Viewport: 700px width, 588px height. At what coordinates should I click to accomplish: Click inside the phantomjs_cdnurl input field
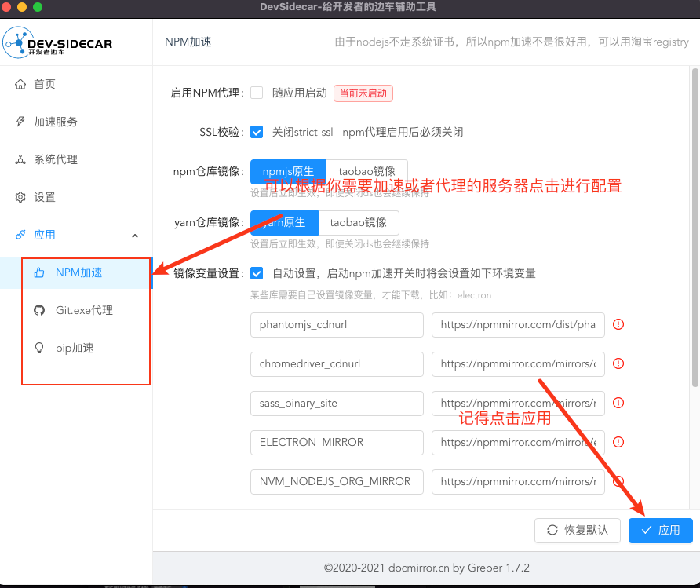[337, 324]
